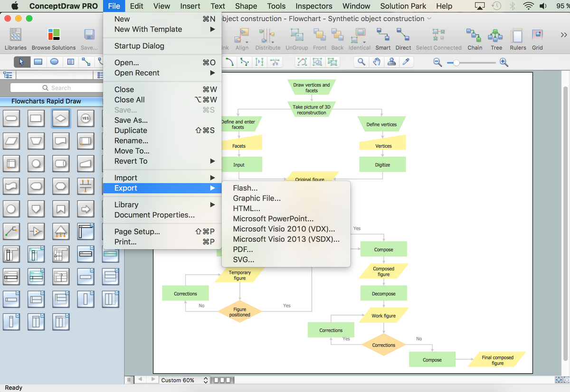The height and width of the screenshot is (392, 570).
Task: Choose PDF... from the Export submenu
Action: (243, 250)
